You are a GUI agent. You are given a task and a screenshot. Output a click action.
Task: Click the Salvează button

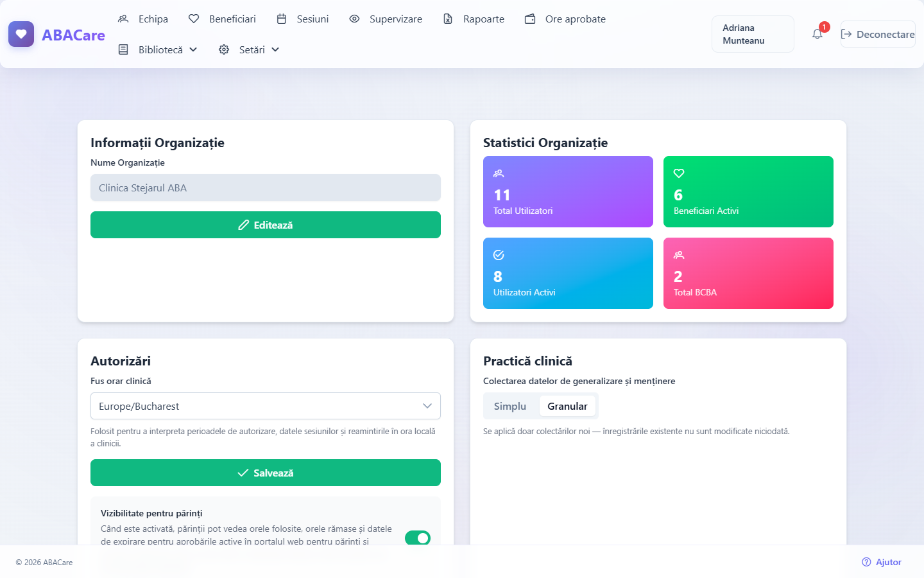coord(266,473)
